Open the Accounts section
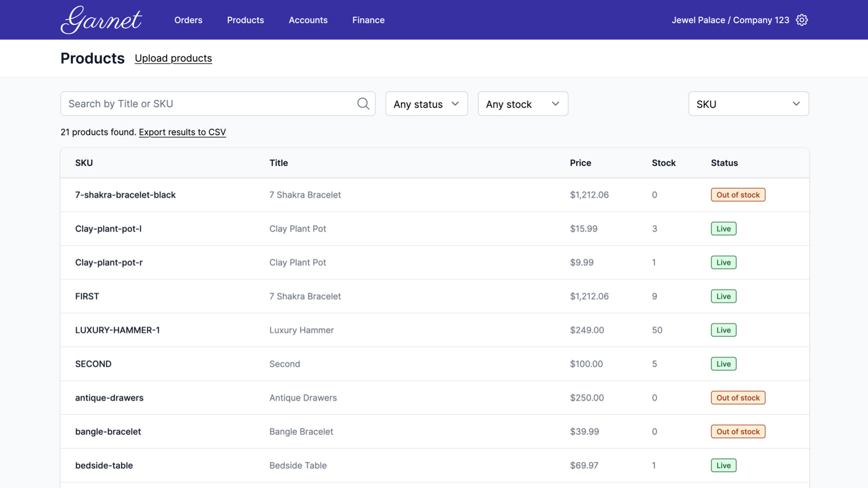Viewport: 868px width, 488px height. [x=308, y=20]
